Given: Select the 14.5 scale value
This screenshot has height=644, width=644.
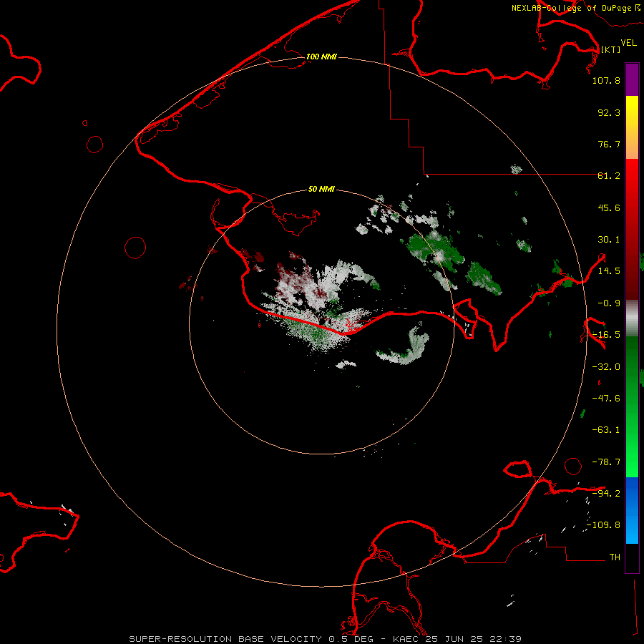Looking at the screenshot, I should pyautogui.click(x=609, y=271).
